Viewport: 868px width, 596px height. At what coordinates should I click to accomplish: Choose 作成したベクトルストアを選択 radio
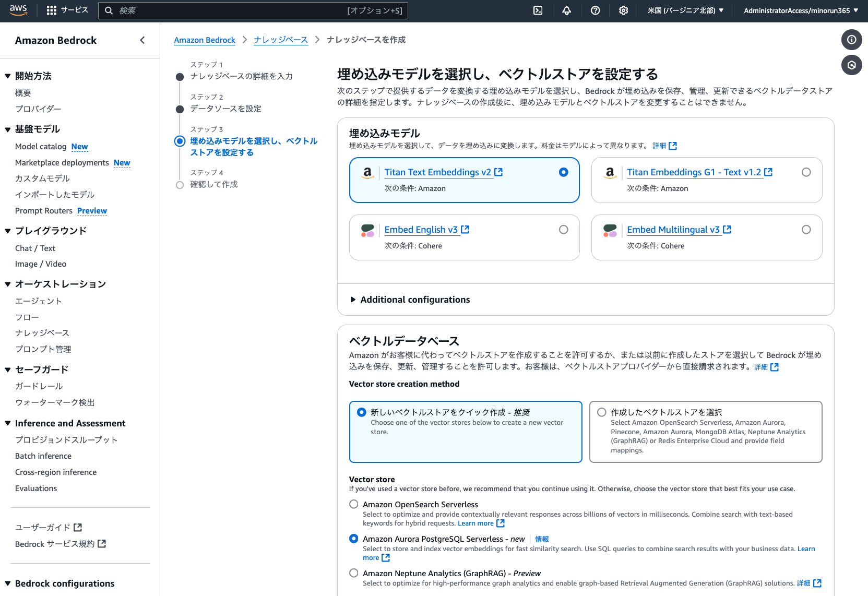601,412
